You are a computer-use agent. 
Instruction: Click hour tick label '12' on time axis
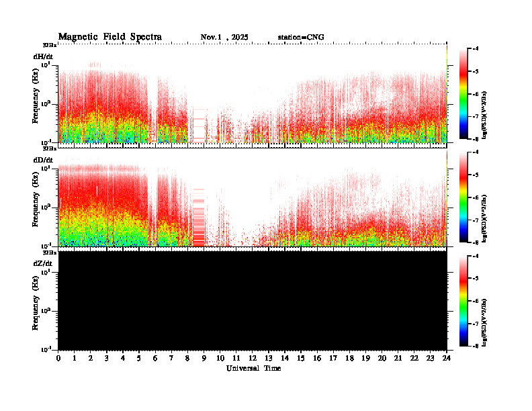[253, 358]
